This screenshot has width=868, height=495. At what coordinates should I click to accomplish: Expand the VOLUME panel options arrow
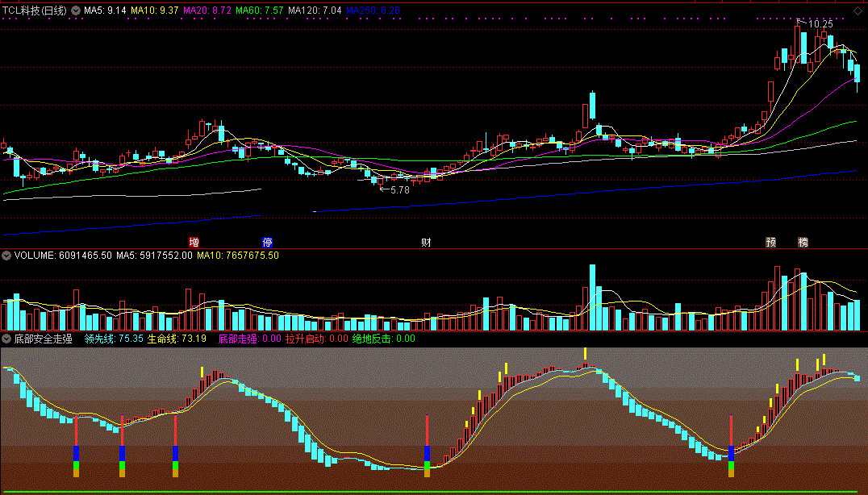(x=6, y=256)
